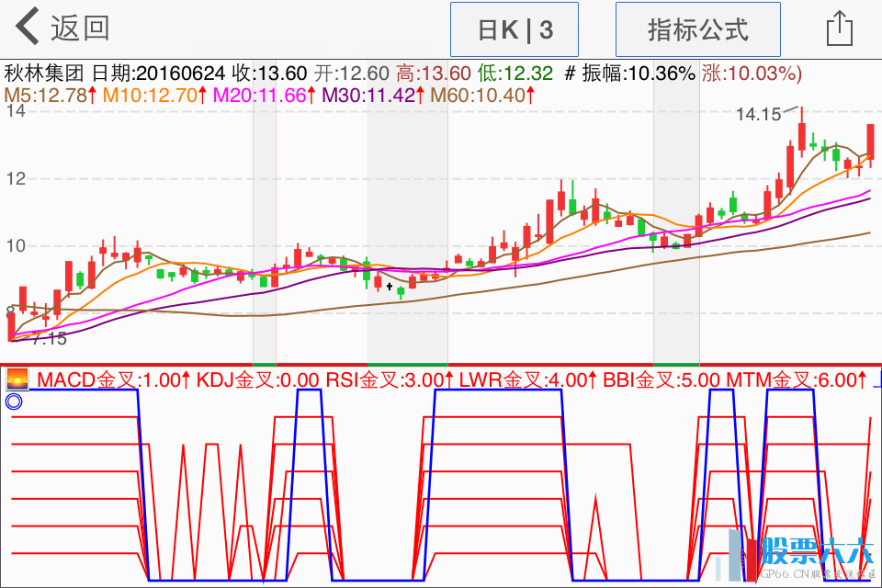882x588 pixels.
Task: Select the M5:12.78 moving average label
Action: tap(51, 95)
